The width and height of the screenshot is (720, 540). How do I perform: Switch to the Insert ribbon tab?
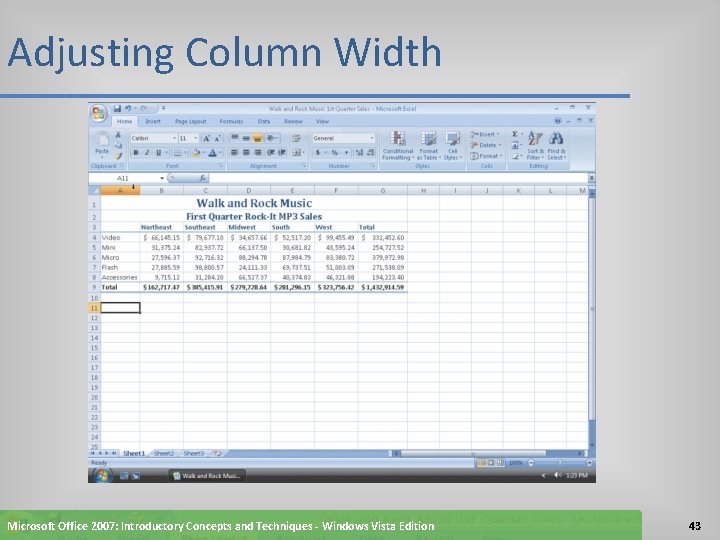pos(153,121)
